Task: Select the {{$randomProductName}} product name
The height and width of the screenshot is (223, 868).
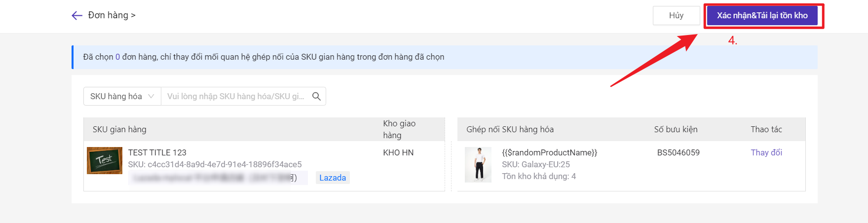Action: coord(550,152)
